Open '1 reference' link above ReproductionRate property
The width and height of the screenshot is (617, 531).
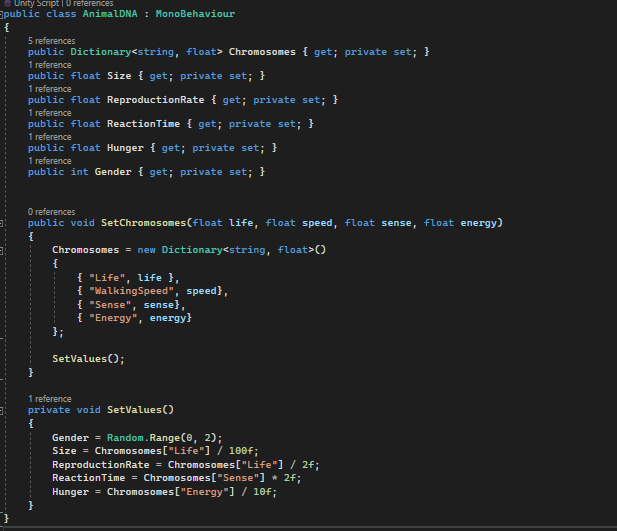coord(50,89)
